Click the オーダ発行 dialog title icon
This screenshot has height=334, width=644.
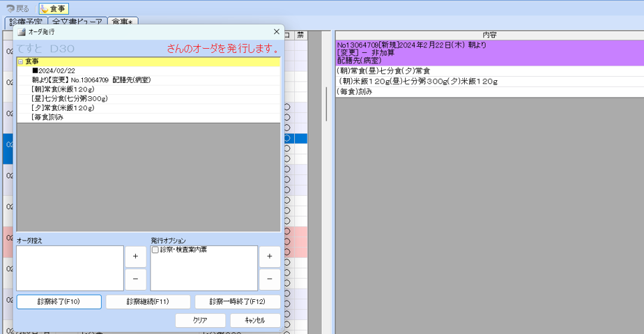click(22, 32)
